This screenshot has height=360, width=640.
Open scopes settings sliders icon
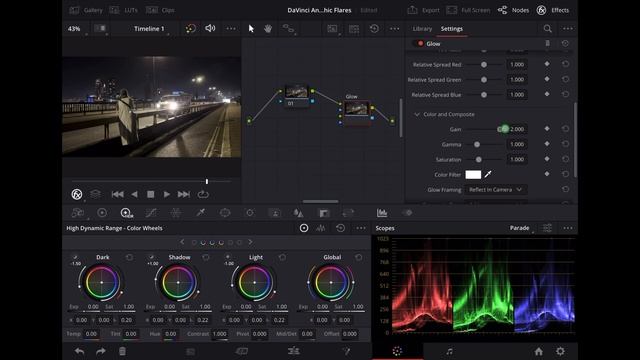pos(547,228)
